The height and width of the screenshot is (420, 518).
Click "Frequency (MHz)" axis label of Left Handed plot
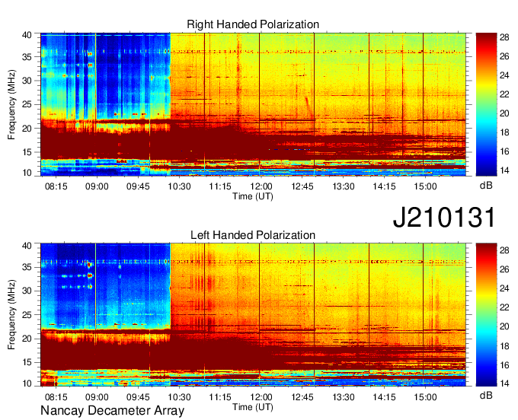11,315
